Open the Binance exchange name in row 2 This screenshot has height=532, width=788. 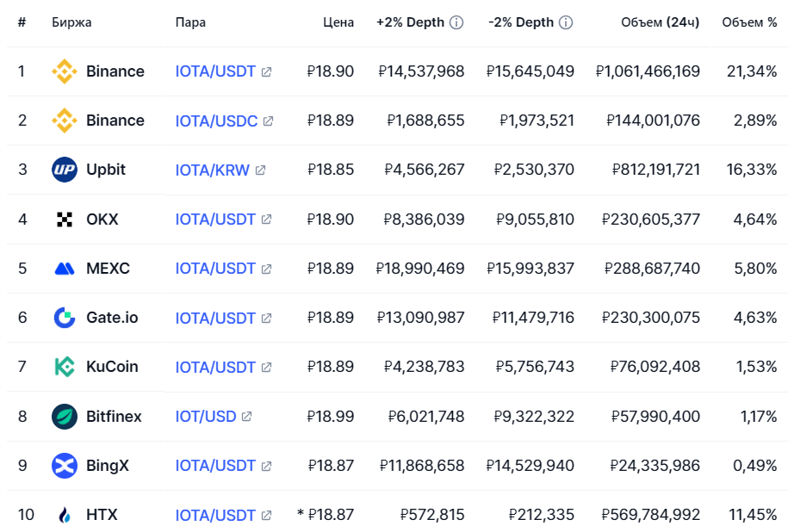[x=115, y=121]
